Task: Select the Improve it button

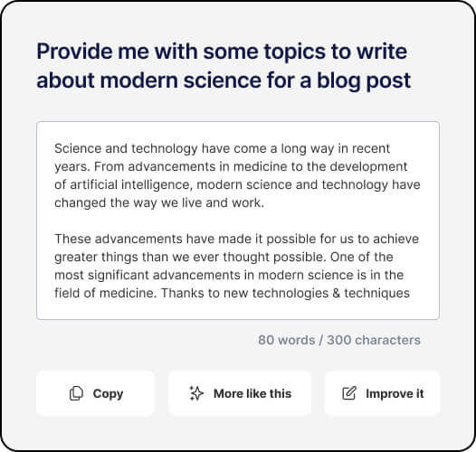Action: tap(382, 393)
